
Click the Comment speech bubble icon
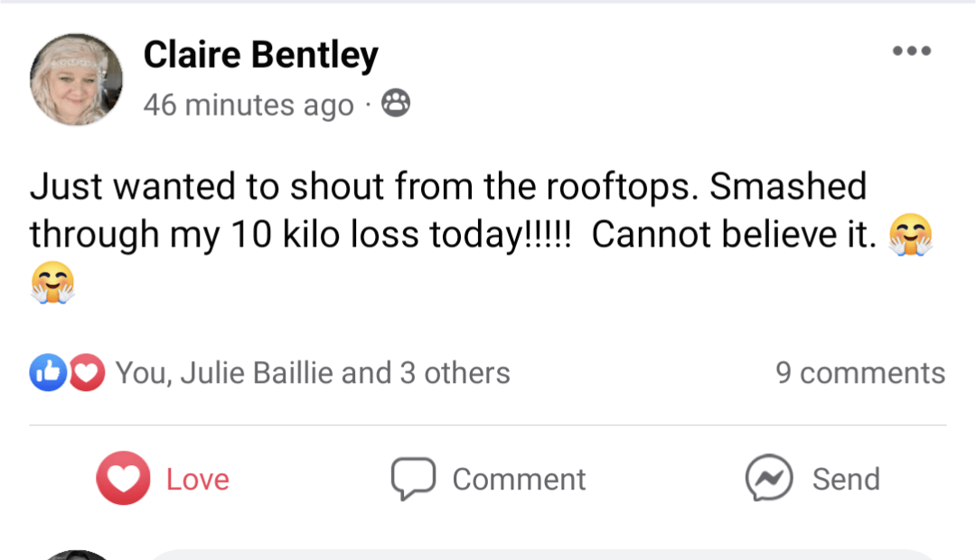413,478
